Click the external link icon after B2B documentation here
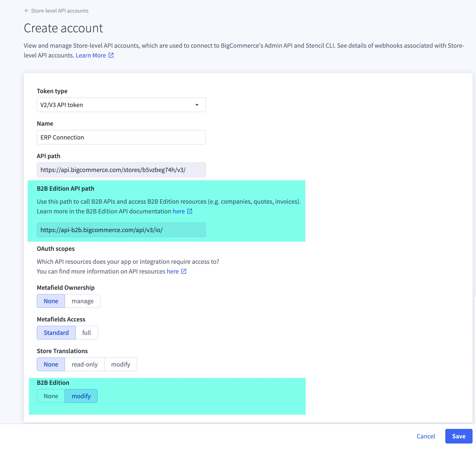The image size is (476, 450). pos(190,211)
